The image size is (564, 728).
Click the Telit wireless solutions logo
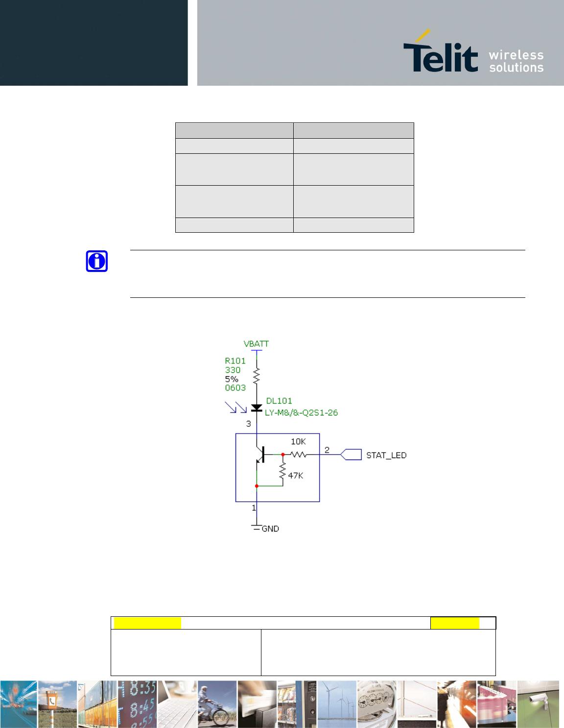(473, 51)
